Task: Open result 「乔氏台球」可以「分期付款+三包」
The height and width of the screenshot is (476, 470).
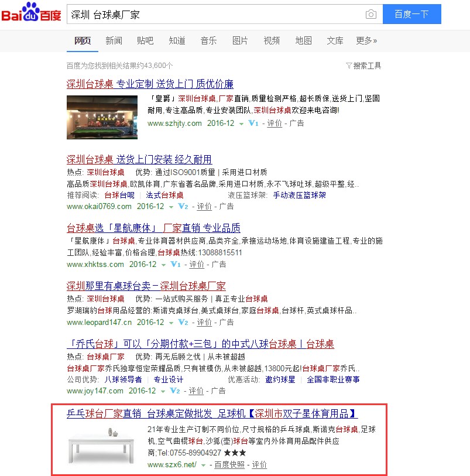Action: (x=200, y=344)
